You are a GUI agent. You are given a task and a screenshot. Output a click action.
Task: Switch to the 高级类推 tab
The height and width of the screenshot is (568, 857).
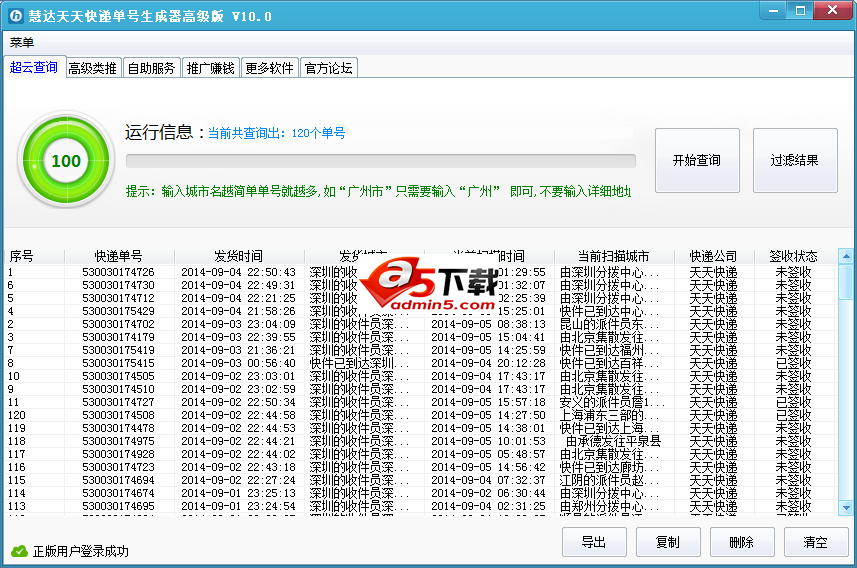point(92,68)
